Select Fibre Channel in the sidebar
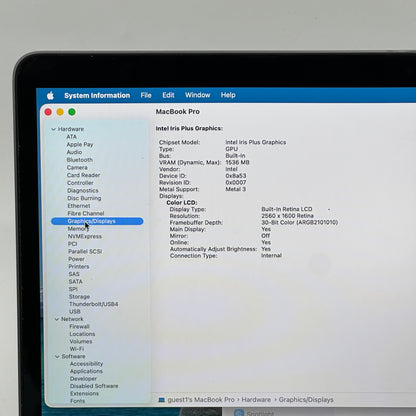This screenshot has width=416, height=416. (86, 213)
